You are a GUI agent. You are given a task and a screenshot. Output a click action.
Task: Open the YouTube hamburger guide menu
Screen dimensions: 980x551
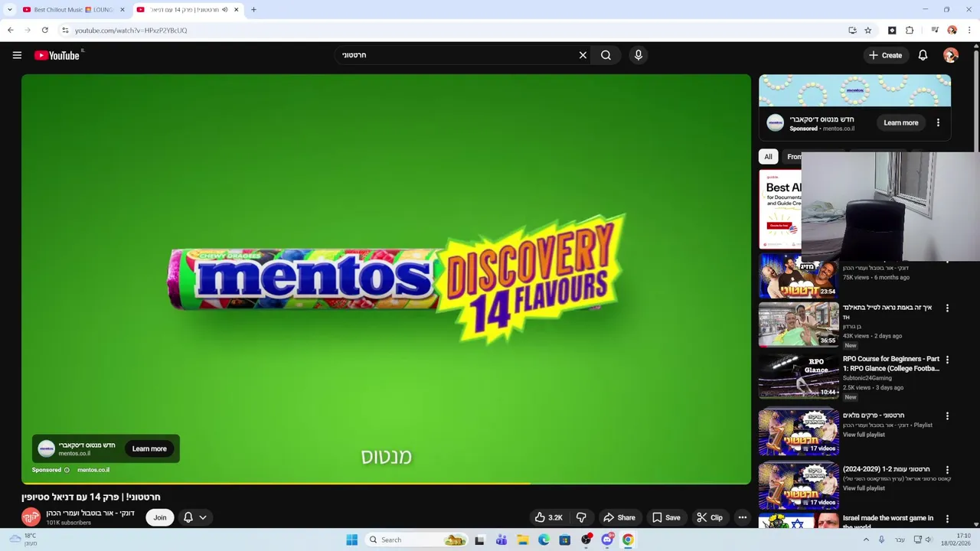(x=17, y=55)
